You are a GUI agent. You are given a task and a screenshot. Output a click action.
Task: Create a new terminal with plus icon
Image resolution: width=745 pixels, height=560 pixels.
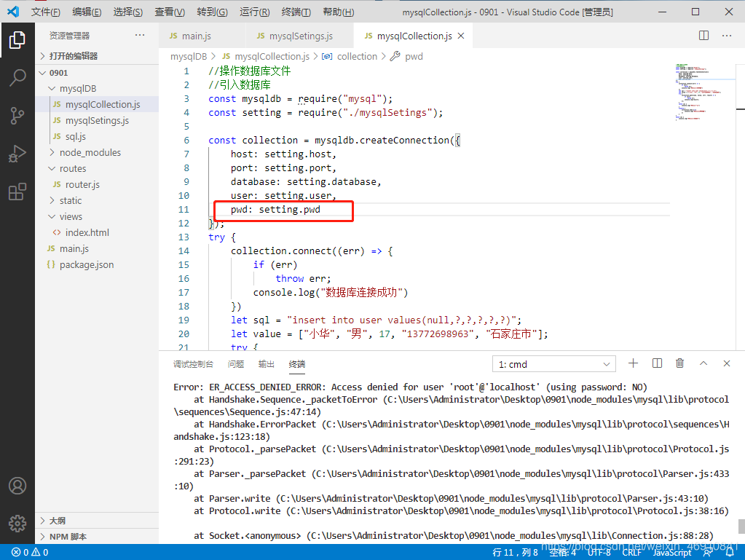pyautogui.click(x=633, y=363)
